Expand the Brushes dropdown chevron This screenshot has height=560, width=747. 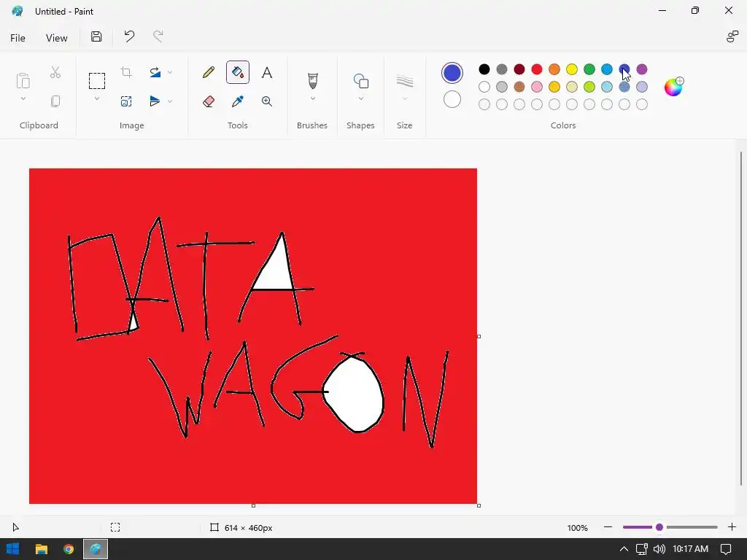[x=312, y=98]
